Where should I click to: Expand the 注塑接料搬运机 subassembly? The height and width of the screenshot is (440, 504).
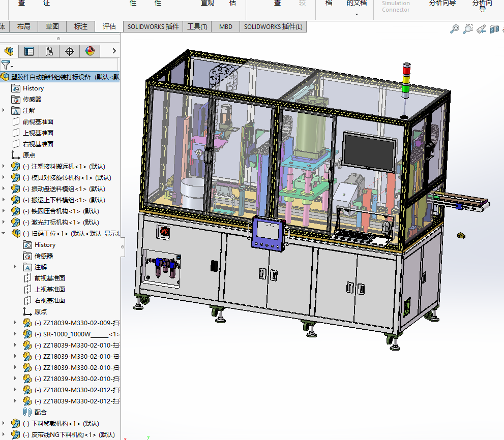(4, 167)
